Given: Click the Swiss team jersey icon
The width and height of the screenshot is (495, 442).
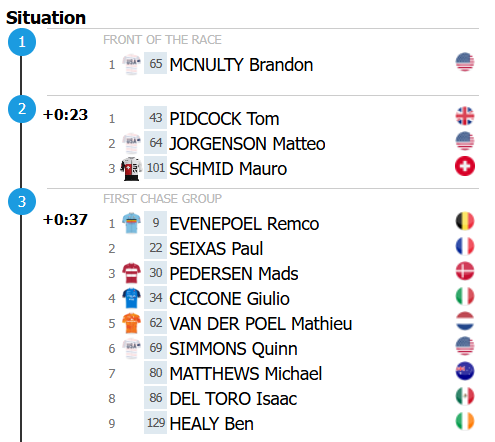Looking at the screenshot, I should tap(131, 169).
